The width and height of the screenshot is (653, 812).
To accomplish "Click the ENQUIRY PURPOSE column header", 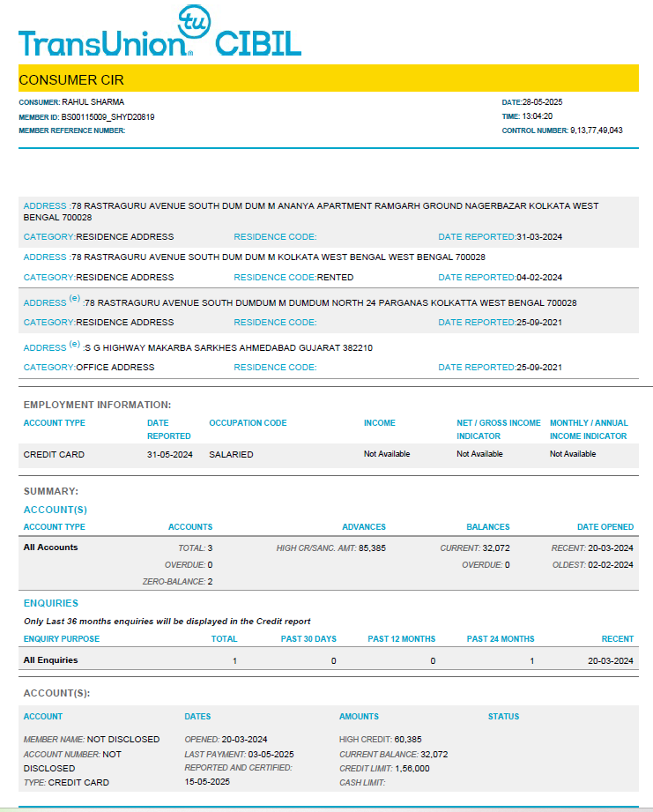I will click(61, 639).
